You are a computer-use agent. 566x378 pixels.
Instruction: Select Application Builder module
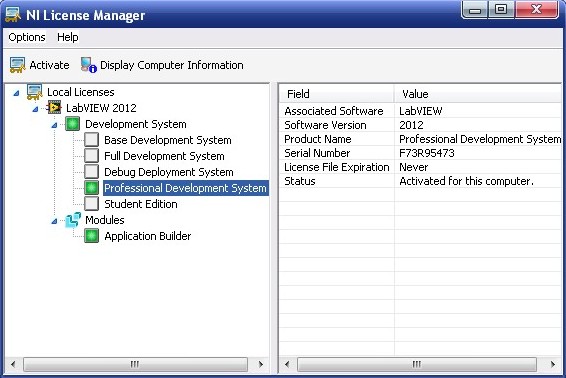148,236
